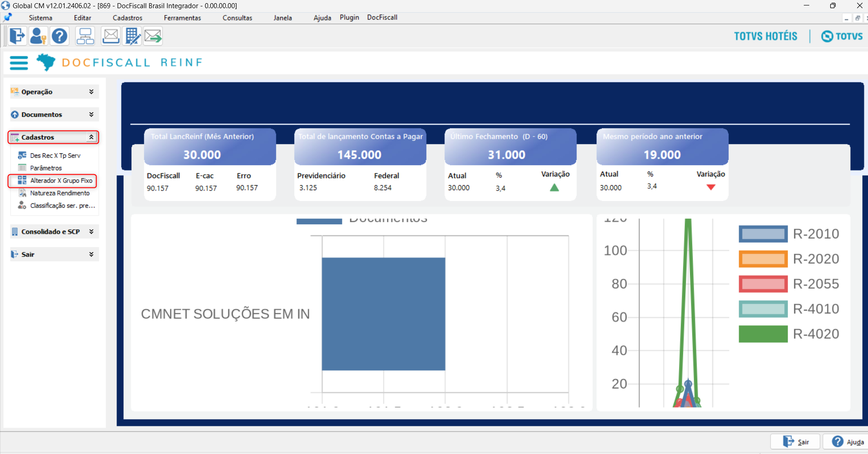
Task: Click the Total LancReinf (Mês Anterior) card header
Action: pyautogui.click(x=210, y=146)
